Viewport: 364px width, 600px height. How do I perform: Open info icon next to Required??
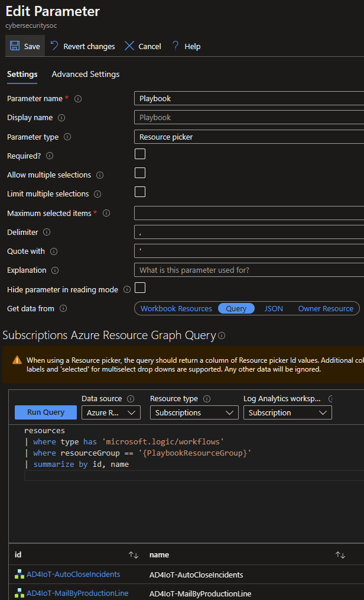pos(50,156)
